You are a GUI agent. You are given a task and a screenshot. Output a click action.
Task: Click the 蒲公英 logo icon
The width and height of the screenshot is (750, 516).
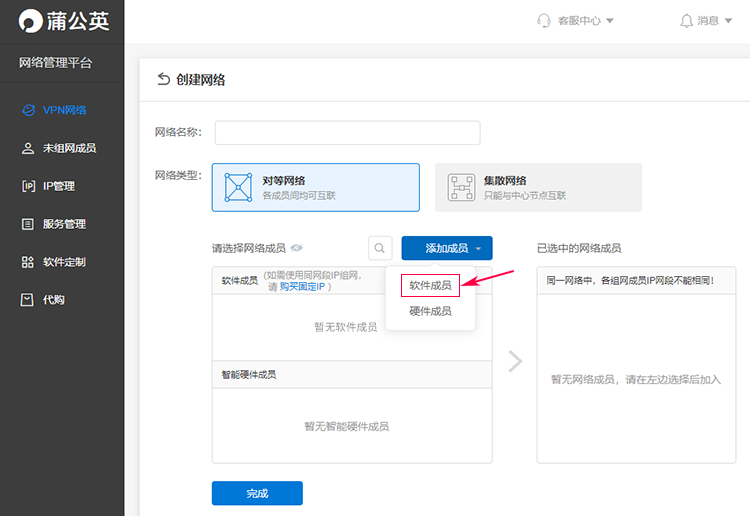pos(31,21)
